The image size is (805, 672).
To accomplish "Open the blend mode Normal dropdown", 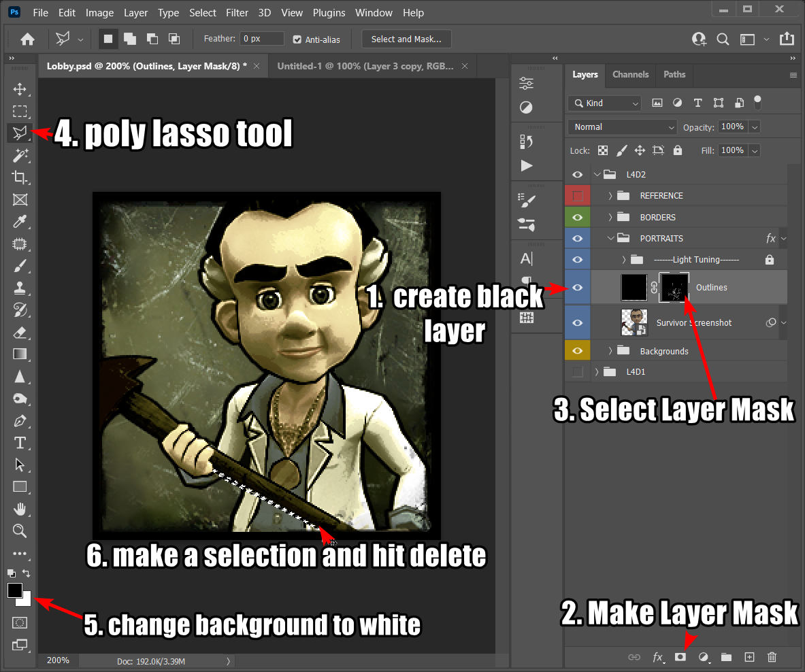I will [622, 127].
